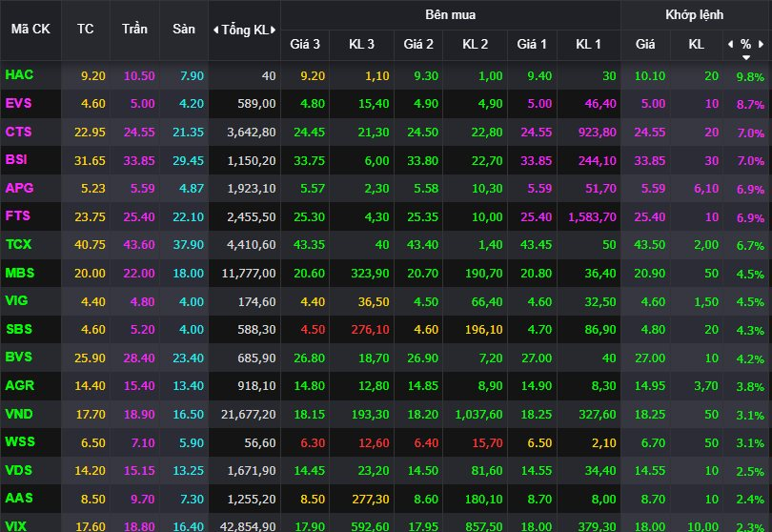Click BSI ceiling price 33.85 in Trần column
This screenshot has height=532, width=772.
(x=139, y=161)
